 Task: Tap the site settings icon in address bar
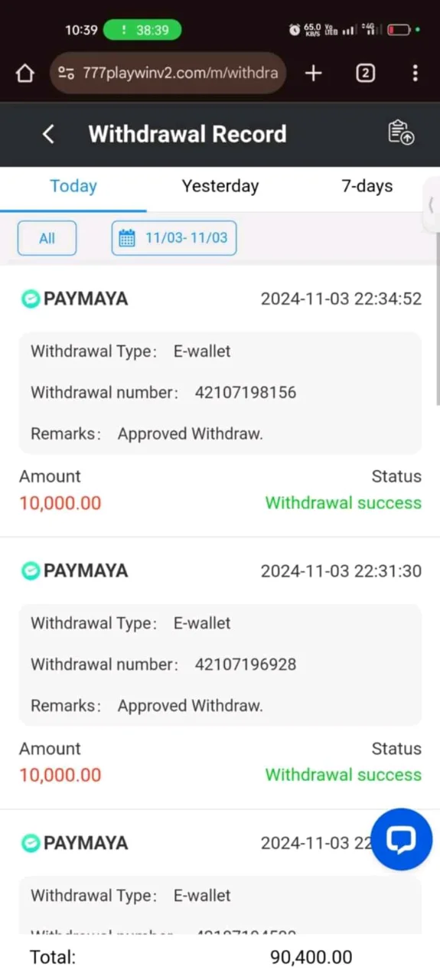[67, 73]
